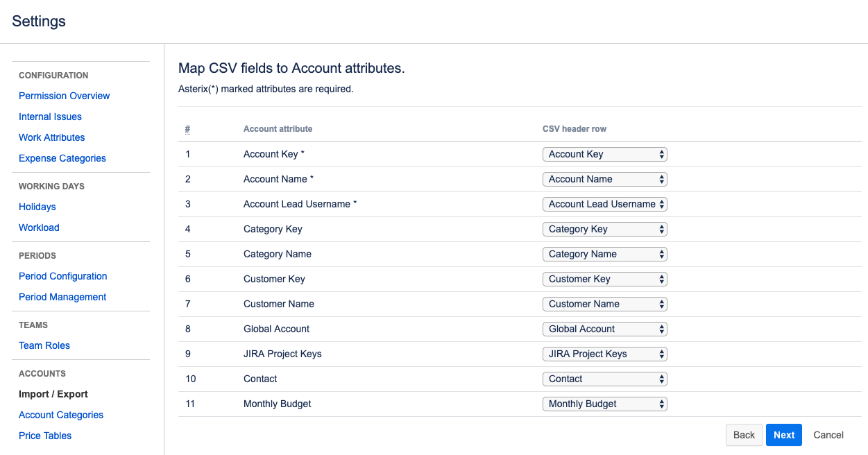Click the Next button
Image resolution: width=868 pixels, height=455 pixels.
coord(784,435)
